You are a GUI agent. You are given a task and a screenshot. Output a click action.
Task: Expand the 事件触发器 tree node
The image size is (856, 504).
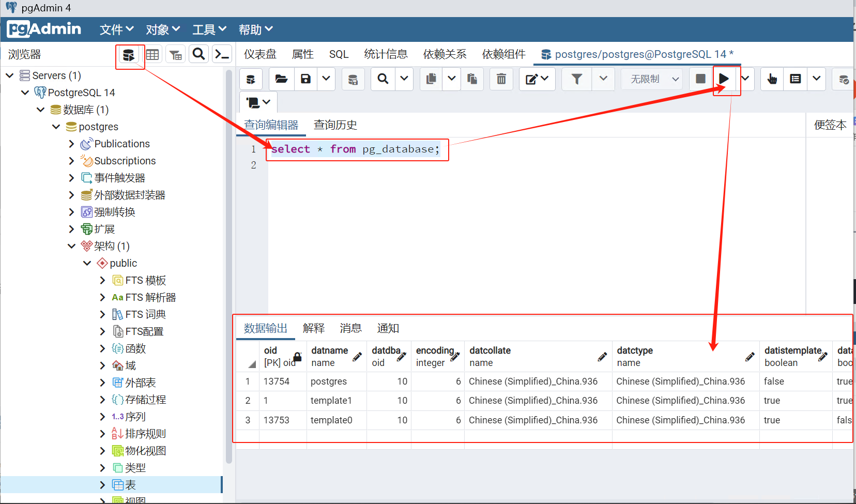(71, 178)
